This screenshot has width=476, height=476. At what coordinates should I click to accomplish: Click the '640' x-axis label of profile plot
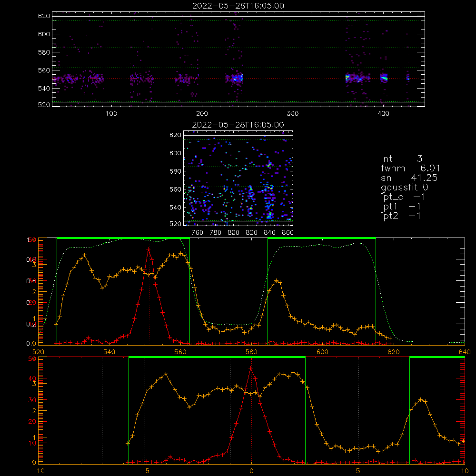tap(465, 352)
